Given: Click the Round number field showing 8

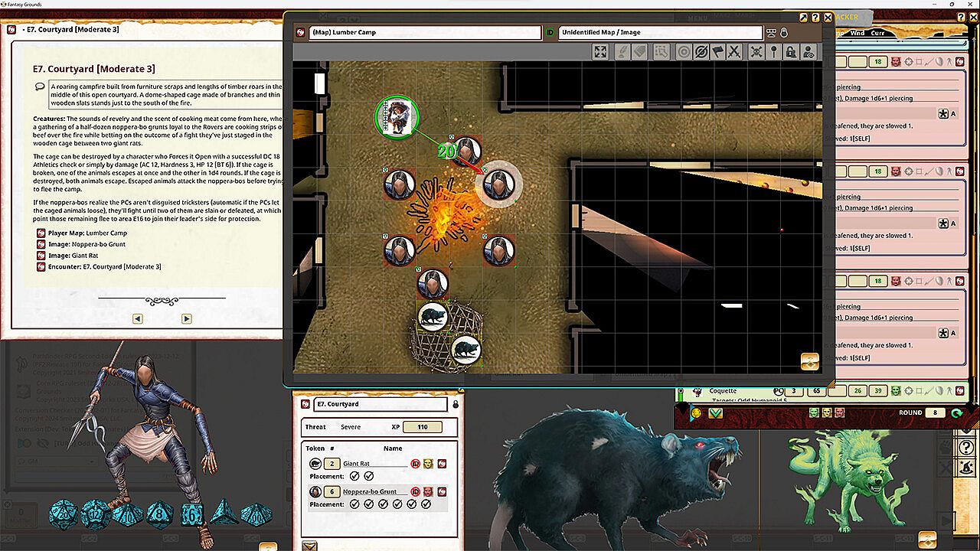Looking at the screenshot, I should pyautogui.click(x=935, y=413).
